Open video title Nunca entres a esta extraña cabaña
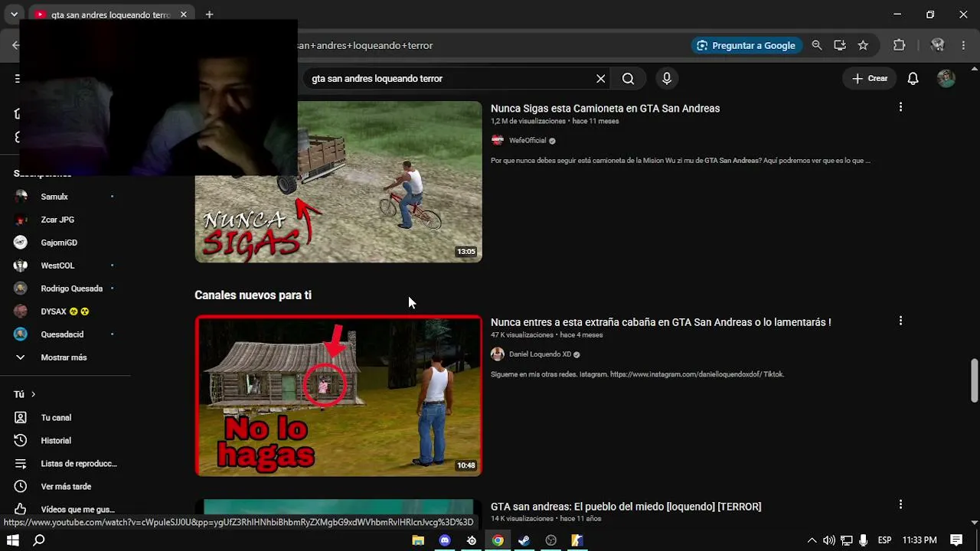This screenshot has height=551, width=980. click(661, 322)
